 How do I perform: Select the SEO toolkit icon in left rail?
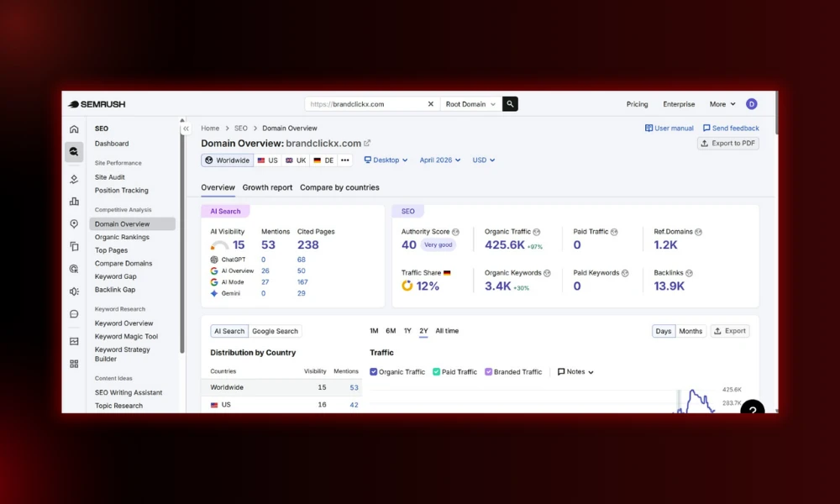74,151
